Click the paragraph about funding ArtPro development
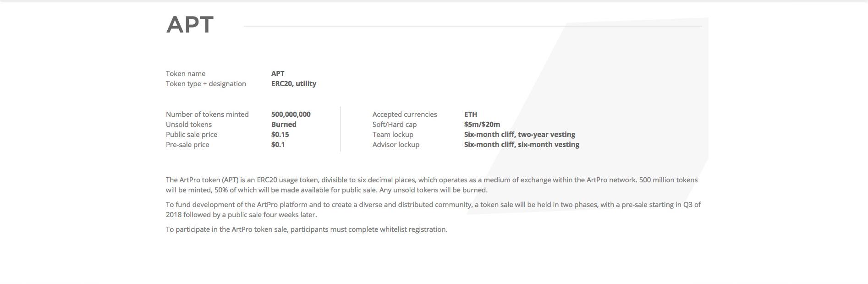The height and width of the screenshot is (284, 868). [x=433, y=210]
